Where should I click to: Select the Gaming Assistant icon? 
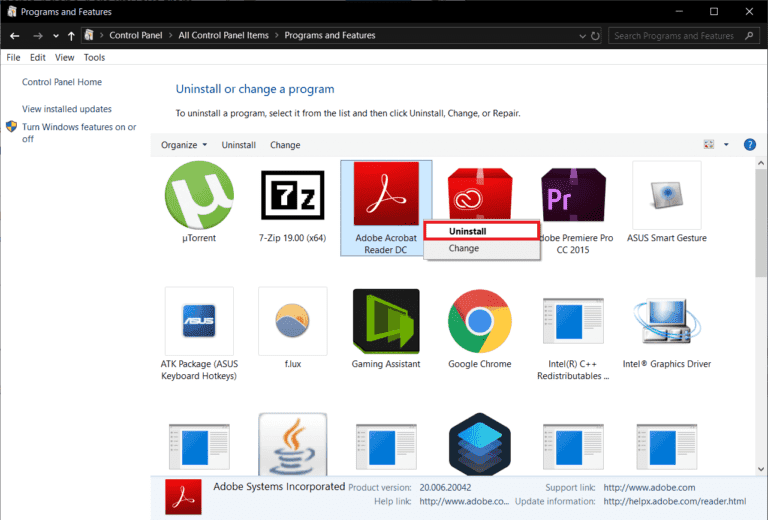click(x=386, y=322)
